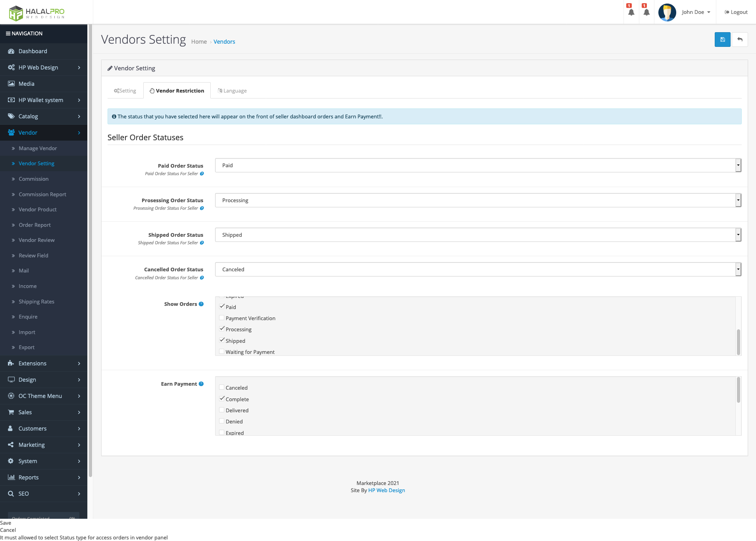The width and height of the screenshot is (756, 541).
Task: Click help icon next to Show Orders
Action: 201,304
